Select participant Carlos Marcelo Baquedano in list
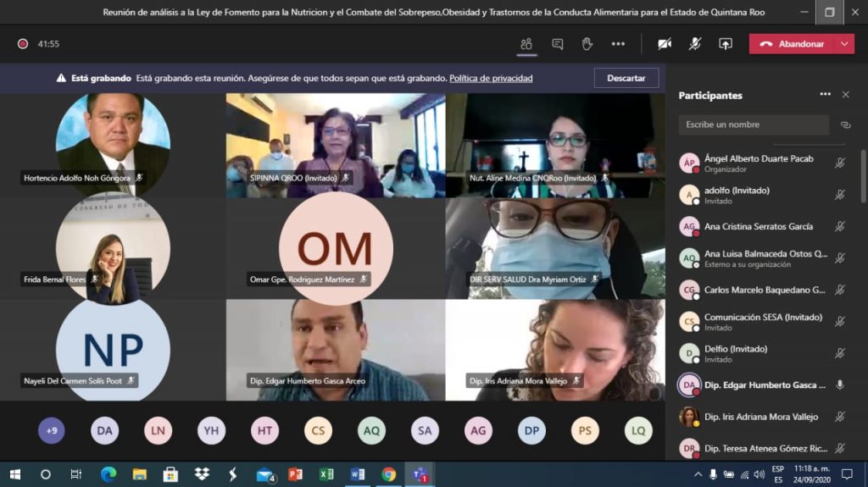 pos(764,290)
